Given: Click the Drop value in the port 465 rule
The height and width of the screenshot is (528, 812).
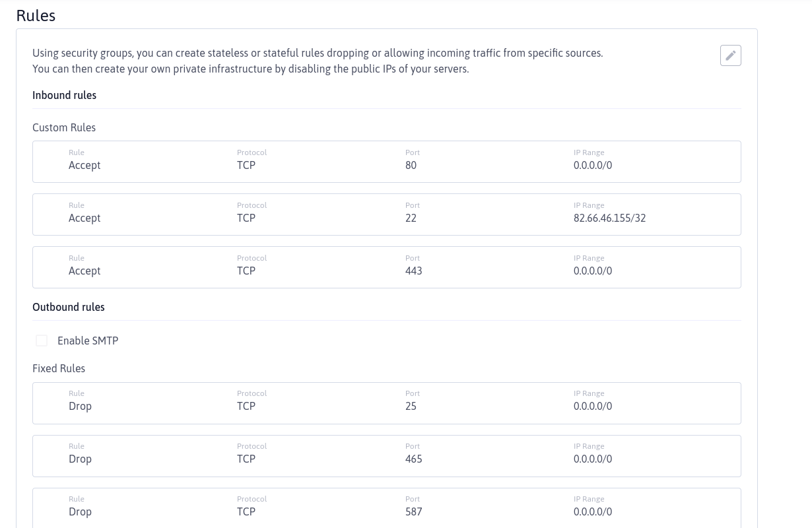Looking at the screenshot, I should tap(80, 459).
